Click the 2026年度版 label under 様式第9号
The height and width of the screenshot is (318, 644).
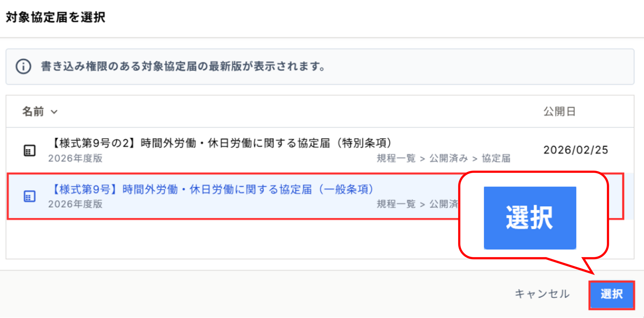pos(75,204)
